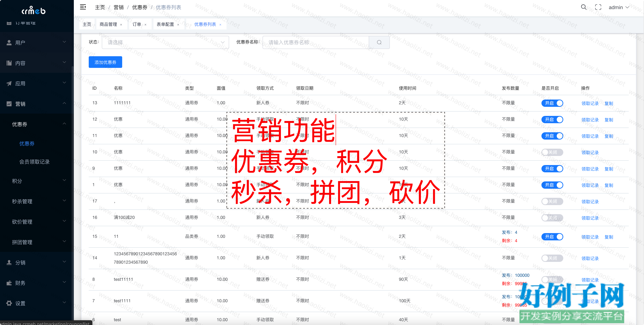Screen dimensions: 644x325
Task: Click the 应用 paper plane icon
Action: coord(9,84)
